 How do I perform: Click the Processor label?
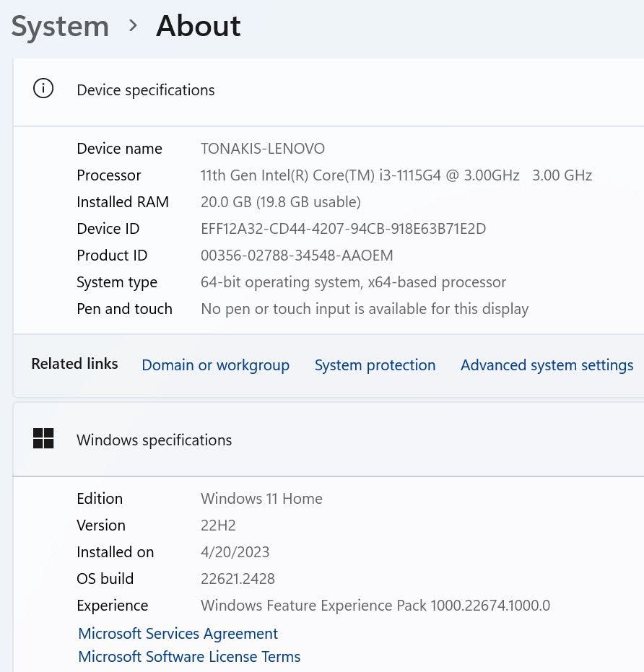coord(109,175)
